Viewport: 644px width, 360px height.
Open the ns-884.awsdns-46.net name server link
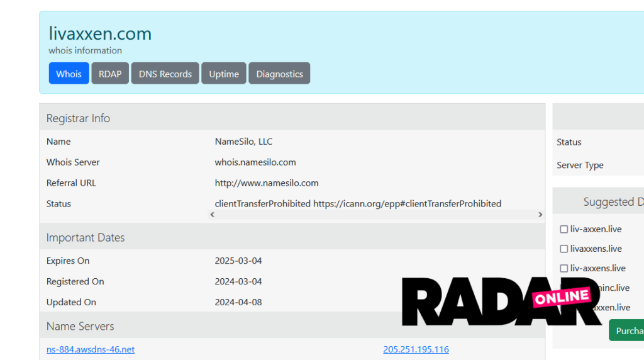pos(91,349)
